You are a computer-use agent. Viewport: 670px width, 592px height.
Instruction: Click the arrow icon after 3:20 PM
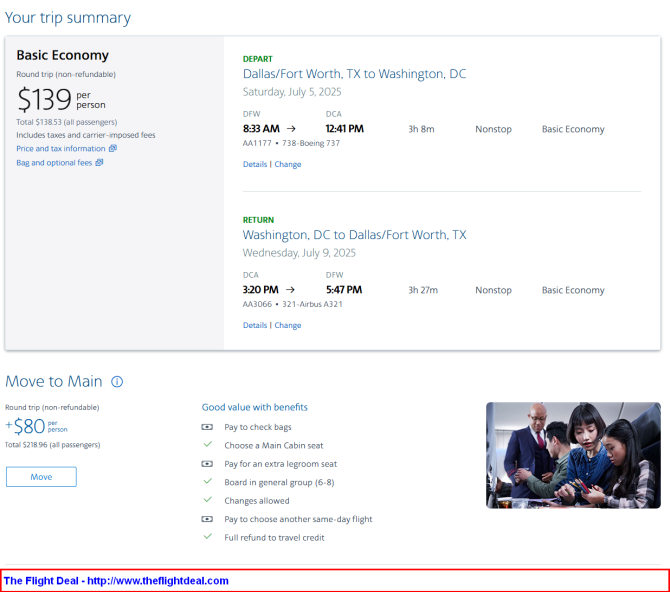[x=290, y=290]
